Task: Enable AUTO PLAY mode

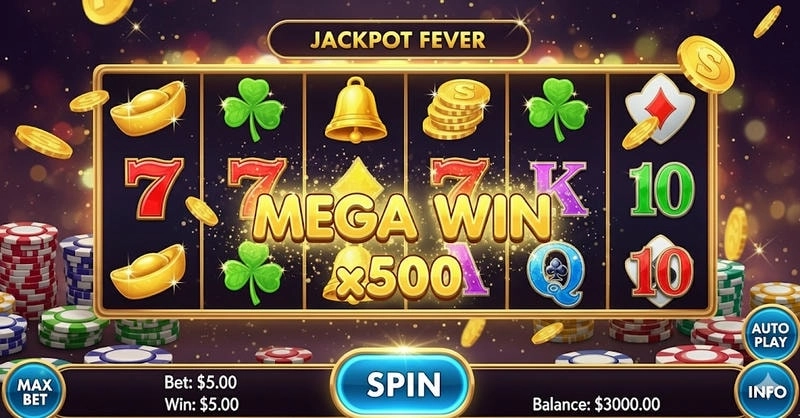Action: pyautogui.click(x=770, y=335)
